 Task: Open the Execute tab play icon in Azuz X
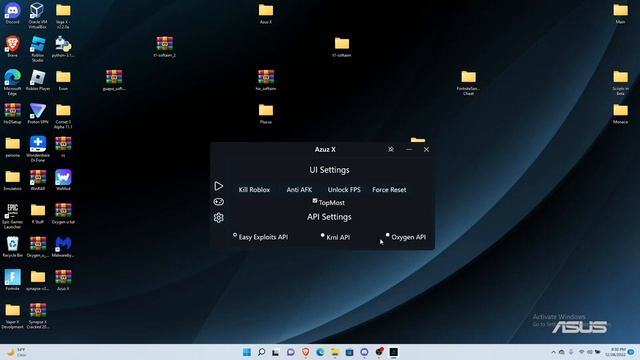pyautogui.click(x=218, y=186)
